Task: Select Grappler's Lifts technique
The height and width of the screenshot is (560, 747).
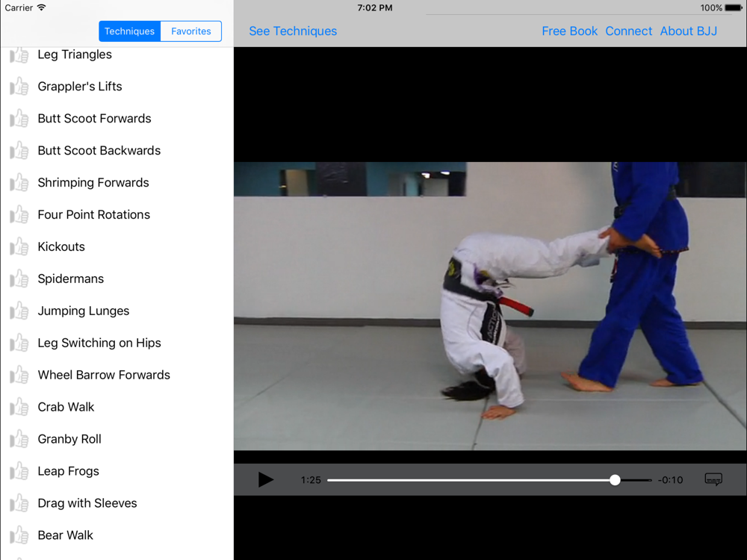Action: click(x=80, y=86)
